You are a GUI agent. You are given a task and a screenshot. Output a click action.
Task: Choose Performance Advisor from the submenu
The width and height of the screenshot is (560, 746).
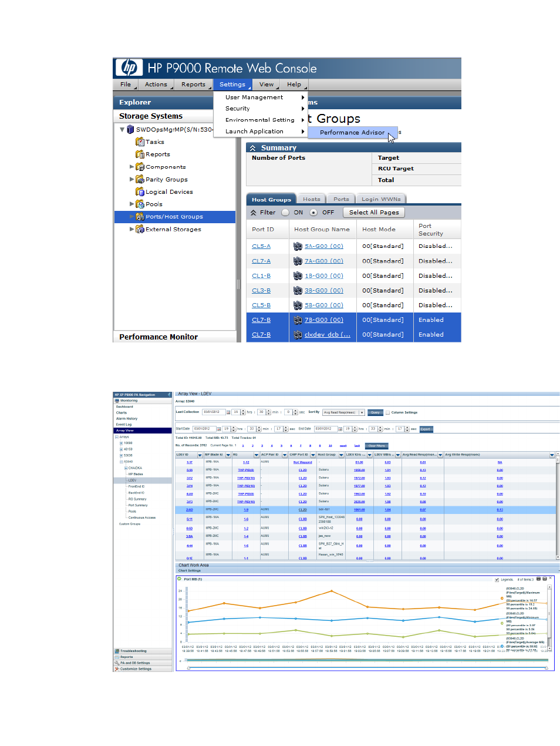352,133
